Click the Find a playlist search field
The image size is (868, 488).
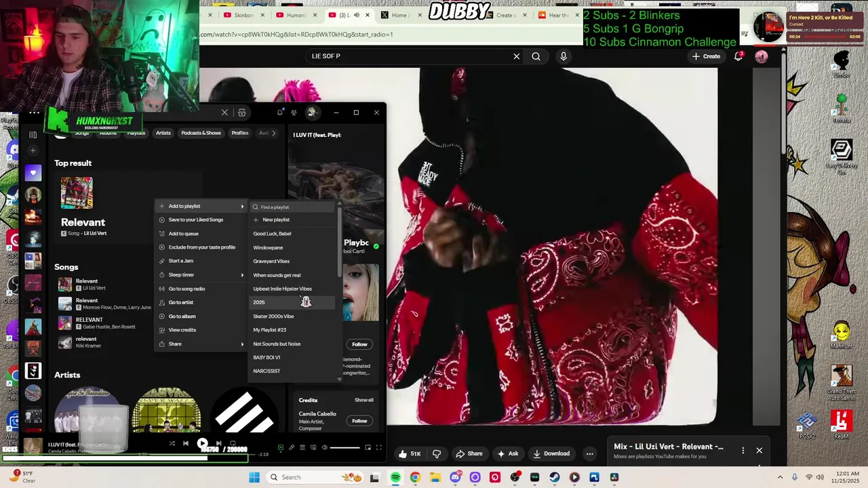coord(292,207)
